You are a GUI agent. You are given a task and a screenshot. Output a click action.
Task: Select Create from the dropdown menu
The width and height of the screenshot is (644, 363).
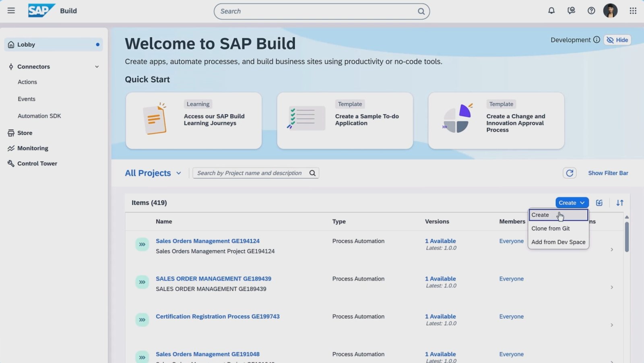pos(558,215)
